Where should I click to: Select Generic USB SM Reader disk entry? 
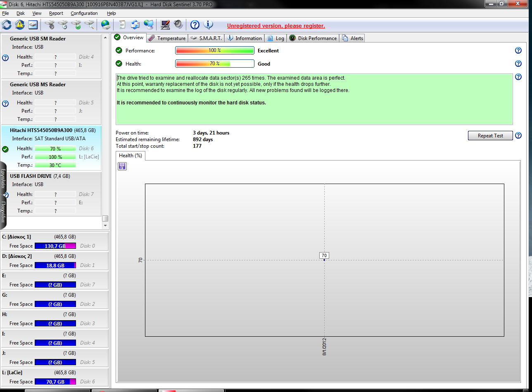point(51,57)
